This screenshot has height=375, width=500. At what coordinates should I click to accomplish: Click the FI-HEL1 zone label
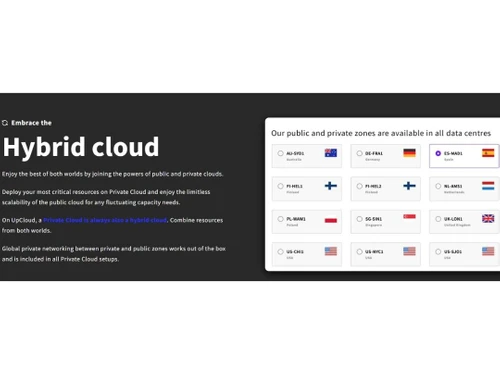294,186
